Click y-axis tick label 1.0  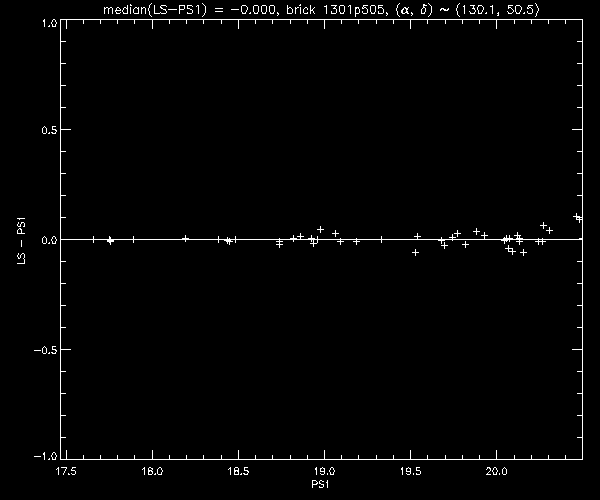(x=50, y=23)
